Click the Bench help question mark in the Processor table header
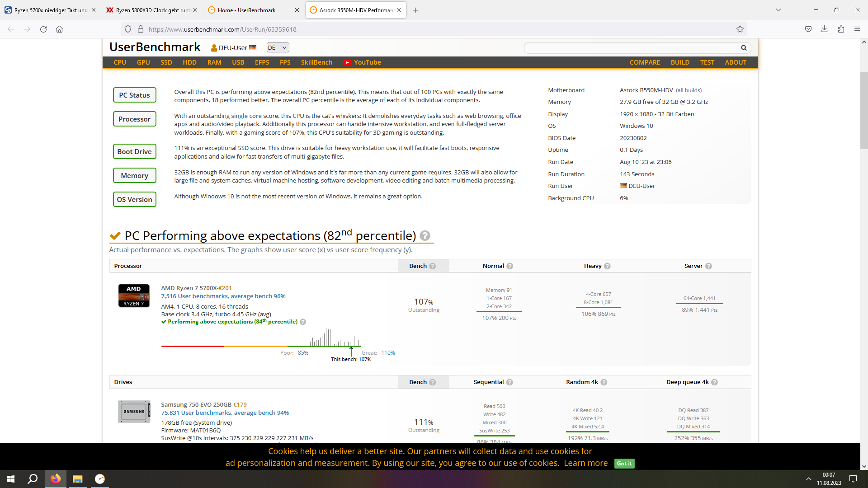Image resolution: width=868 pixels, height=488 pixels. 433,266
